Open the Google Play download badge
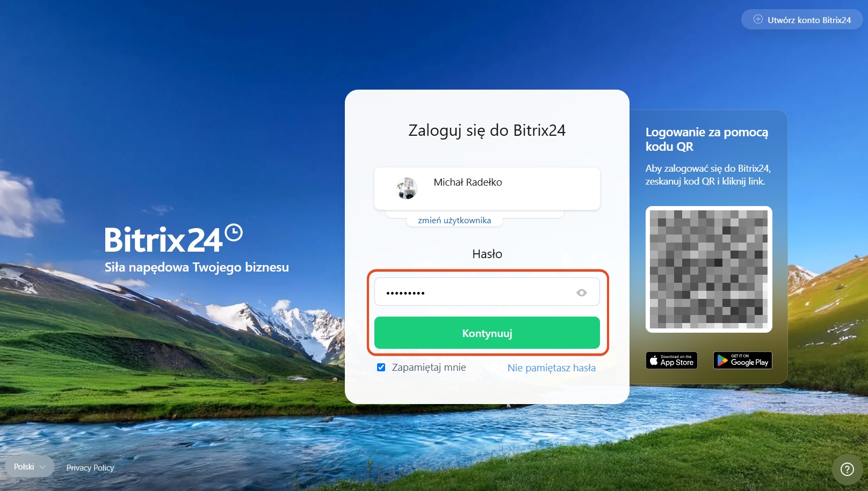The height and width of the screenshot is (491, 868). (x=743, y=360)
